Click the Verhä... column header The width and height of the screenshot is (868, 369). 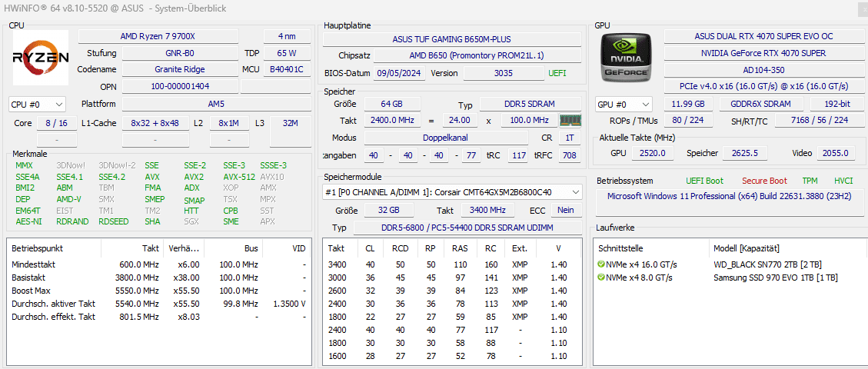(184, 248)
